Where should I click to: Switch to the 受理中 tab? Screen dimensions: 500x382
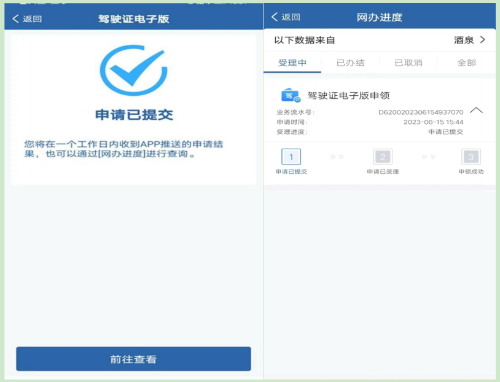[292, 63]
